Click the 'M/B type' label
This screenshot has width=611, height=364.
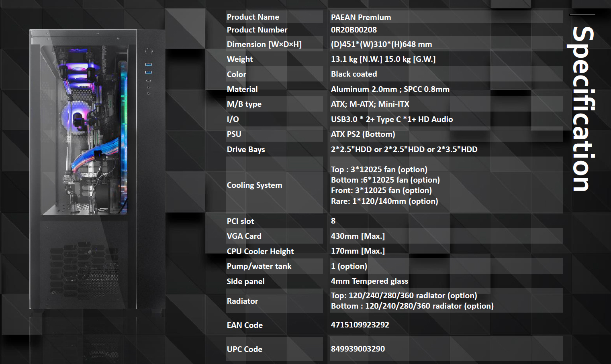[x=244, y=104]
